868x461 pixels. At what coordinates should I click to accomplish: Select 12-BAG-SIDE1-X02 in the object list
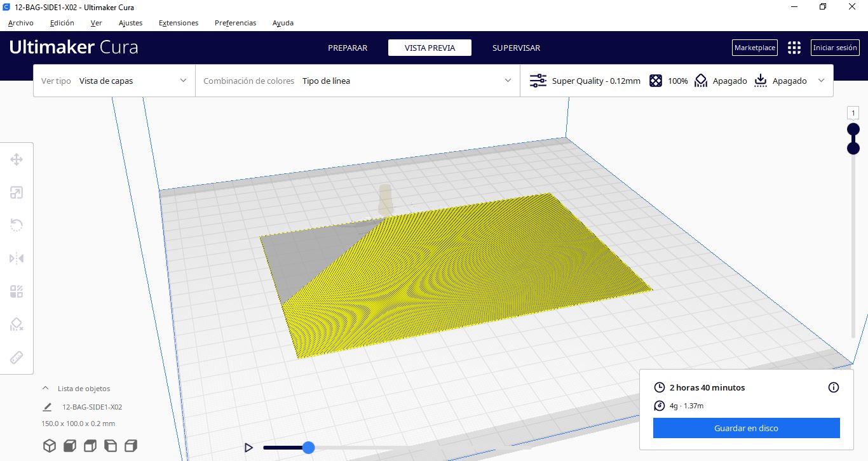(92, 407)
